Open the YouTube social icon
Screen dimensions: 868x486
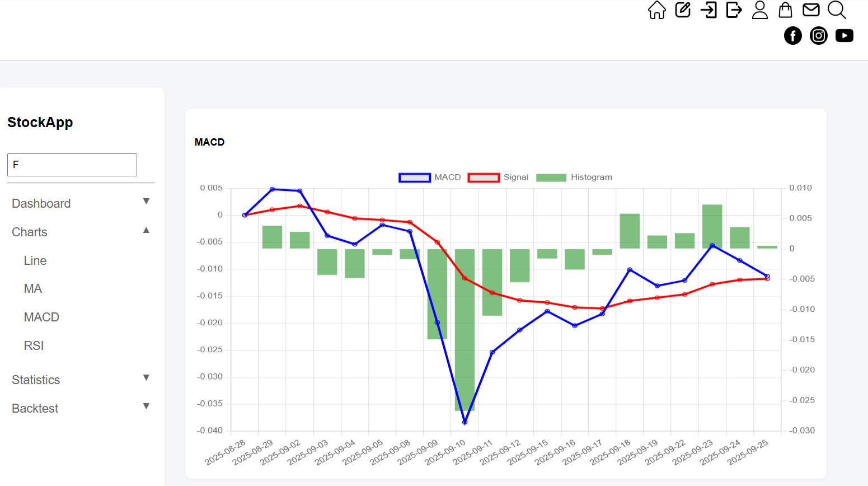pyautogui.click(x=844, y=36)
